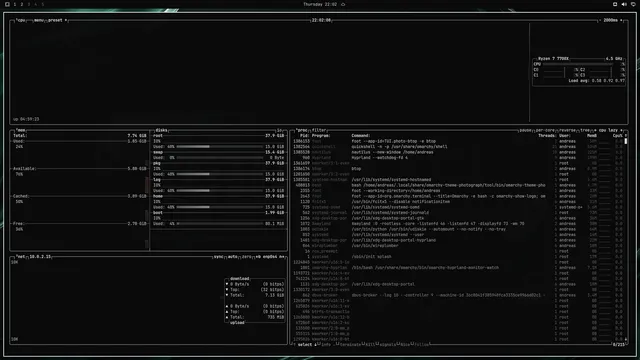Select the /sbin/init splash process row
The width and height of the screenshot is (640, 360).
[x=457, y=257]
